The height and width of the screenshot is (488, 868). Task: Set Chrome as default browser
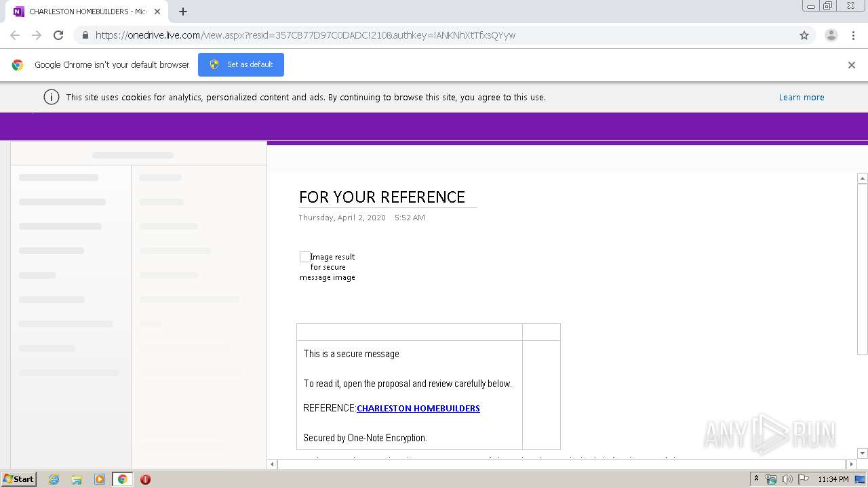[241, 64]
